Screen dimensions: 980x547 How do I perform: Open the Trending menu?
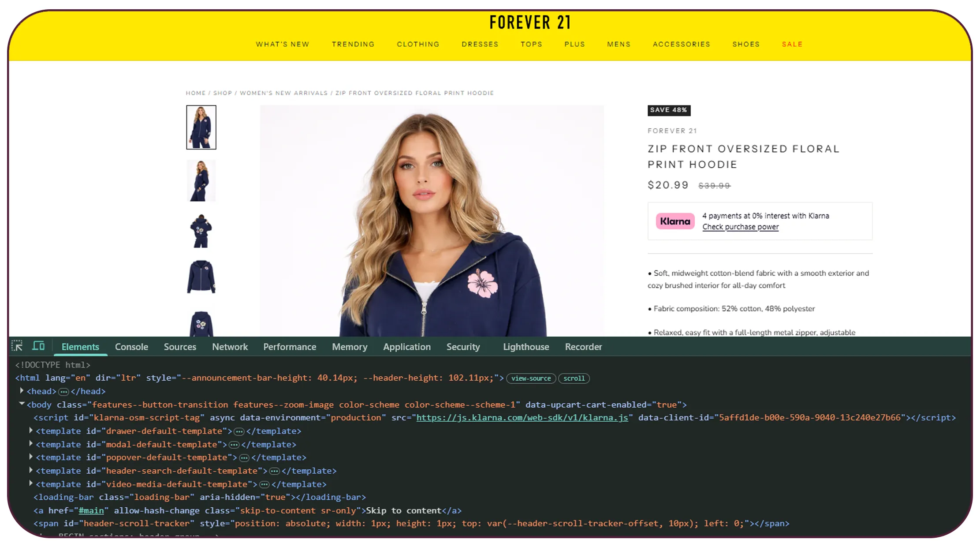353,44
